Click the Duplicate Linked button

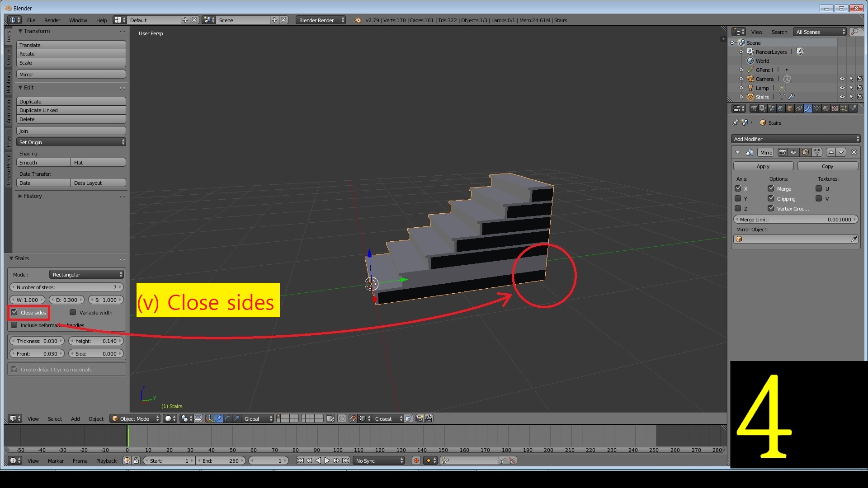(71, 110)
